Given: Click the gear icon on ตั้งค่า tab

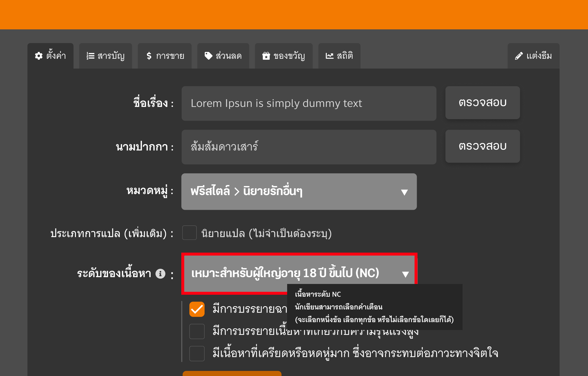Looking at the screenshot, I should pyautogui.click(x=39, y=56).
